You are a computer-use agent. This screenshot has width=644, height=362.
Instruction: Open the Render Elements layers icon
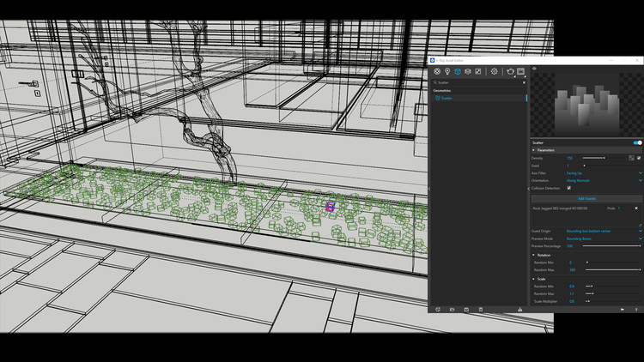click(x=468, y=72)
